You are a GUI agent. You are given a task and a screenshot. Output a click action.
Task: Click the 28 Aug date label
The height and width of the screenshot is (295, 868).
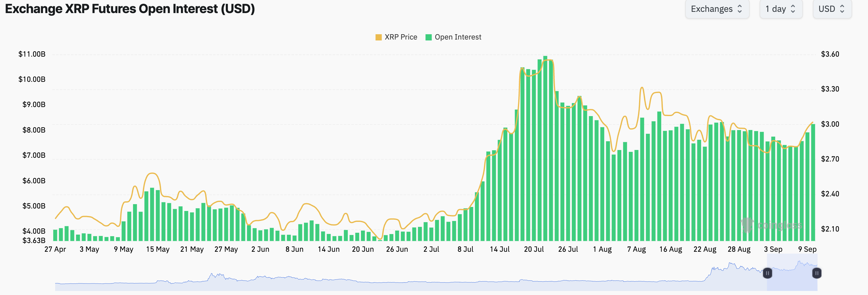(739, 250)
